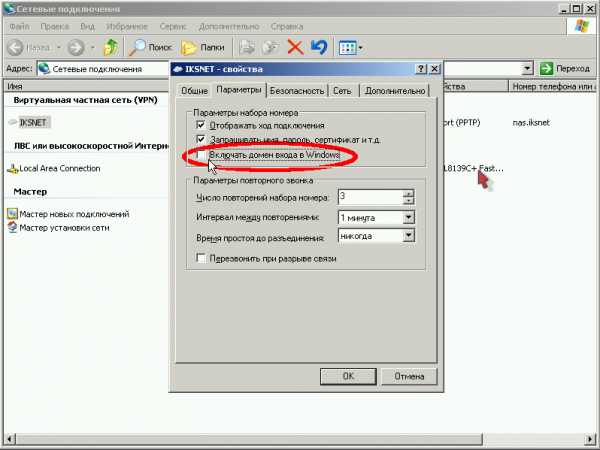Enable Включать домен входа в Windows checkbox
This screenshot has height=450, width=600.
pyautogui.click(x=201, y=155)
